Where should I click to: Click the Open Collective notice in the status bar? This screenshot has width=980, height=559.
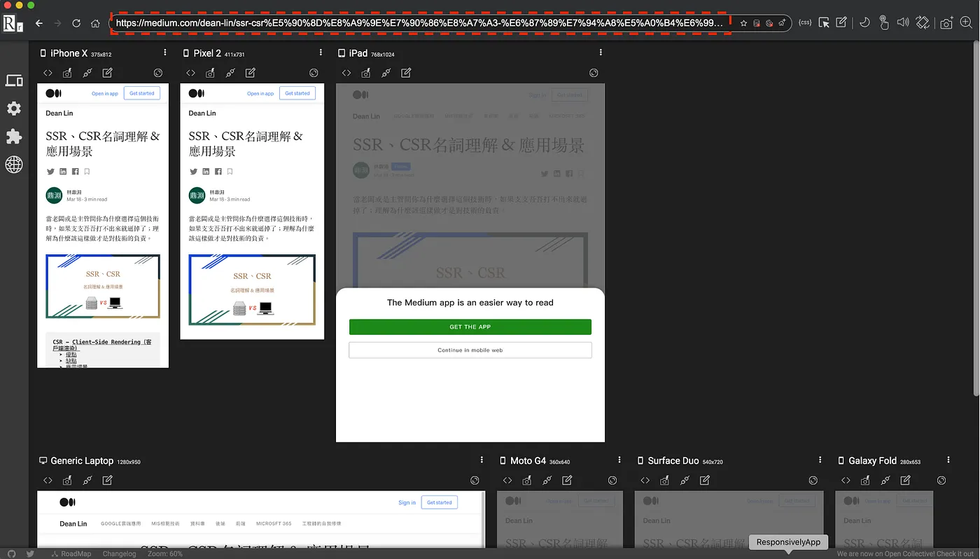[905, 553]
